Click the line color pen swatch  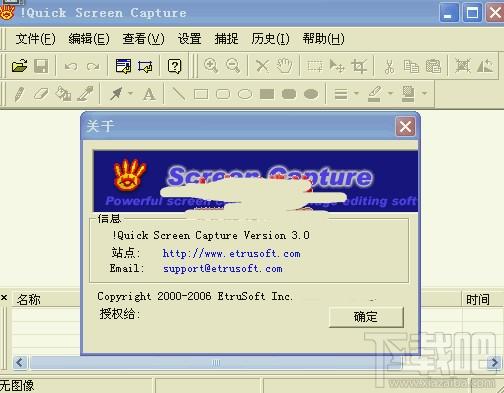click(x=375, y=94)
